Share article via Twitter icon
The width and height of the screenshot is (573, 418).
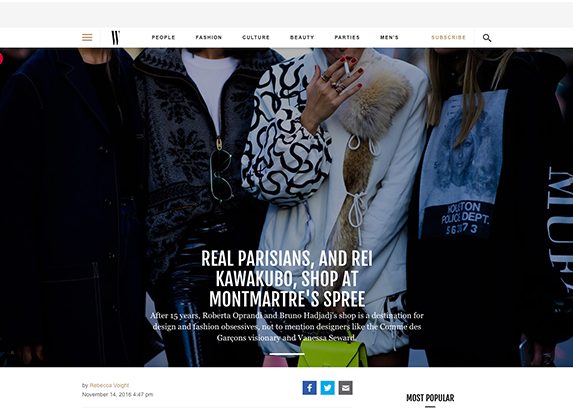click(327, 388)
